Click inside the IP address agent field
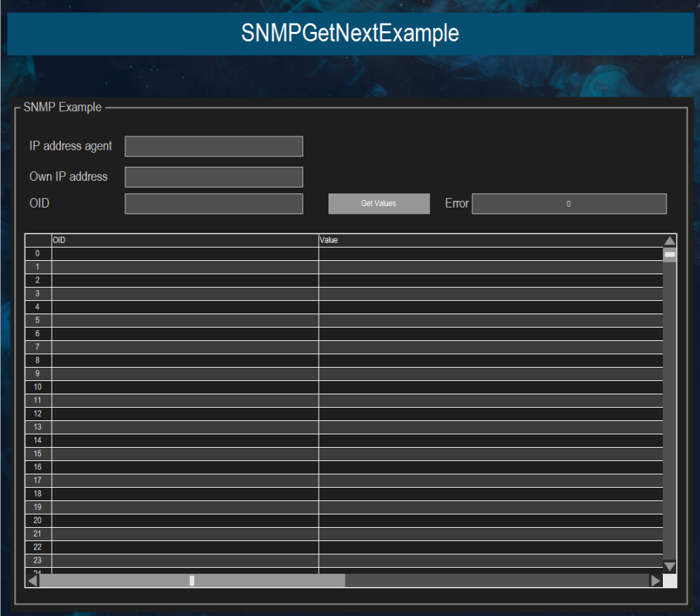This screenshot has width=700, height=616. point(214,146)
